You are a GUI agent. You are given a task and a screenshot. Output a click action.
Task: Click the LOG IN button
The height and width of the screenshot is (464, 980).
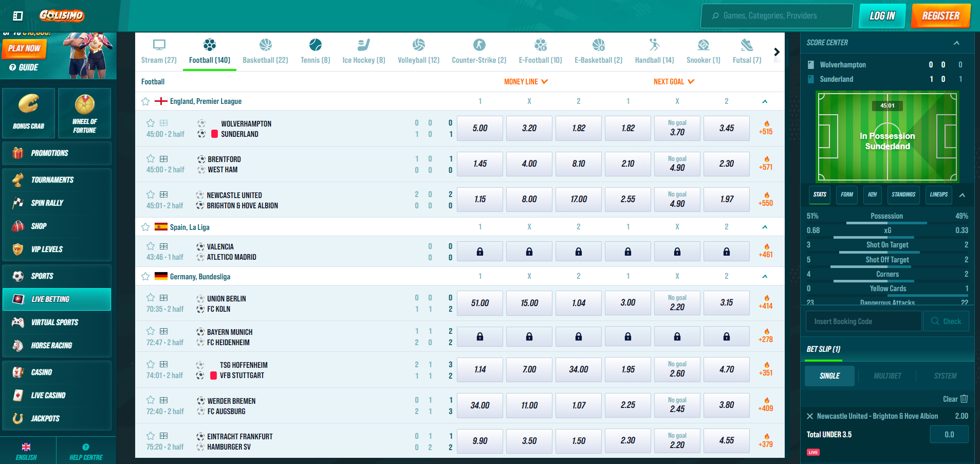pyautogui.click(x=882, y=16)
